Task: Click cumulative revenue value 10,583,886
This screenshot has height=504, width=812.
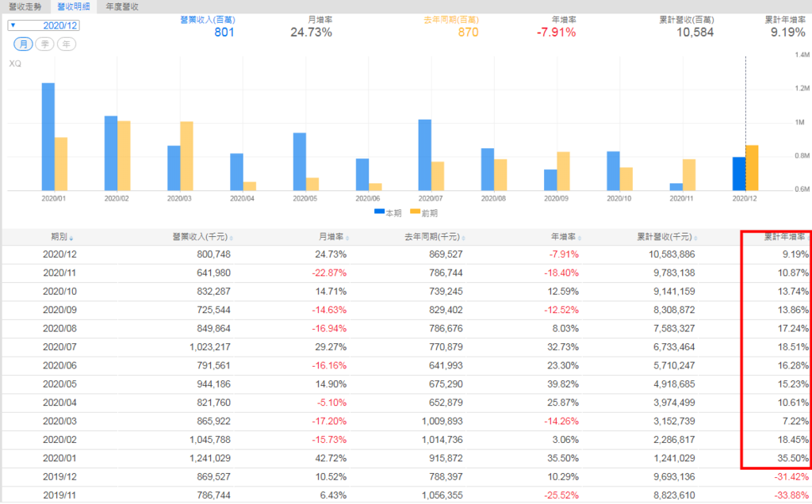Action: click(x=672, y=254)
